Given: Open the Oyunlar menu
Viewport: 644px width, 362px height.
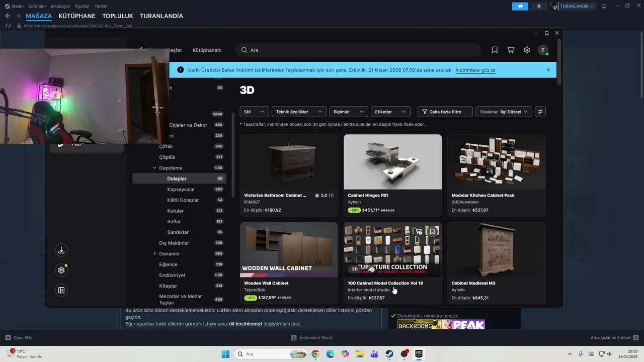Looking at the screenshot, I should pyautogui.click(x=82, y=6).
